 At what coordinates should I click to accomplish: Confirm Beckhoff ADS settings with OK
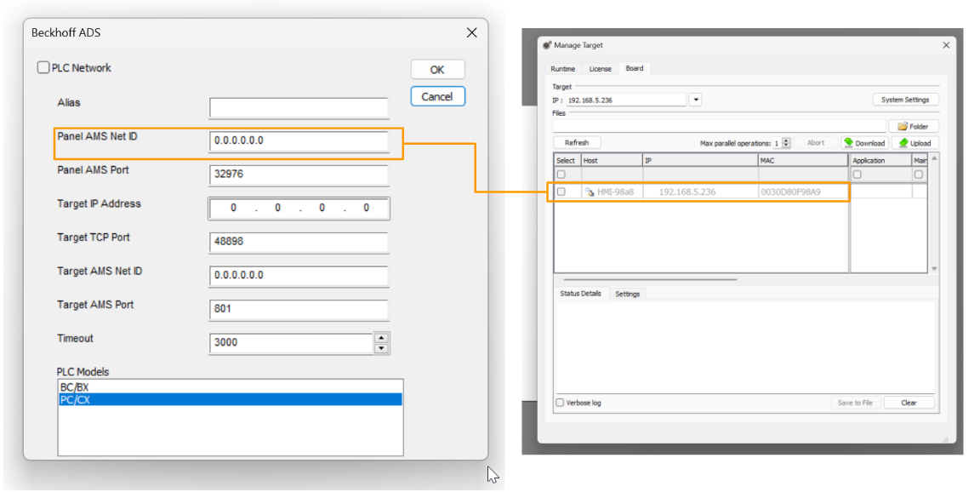click(437, 69)
